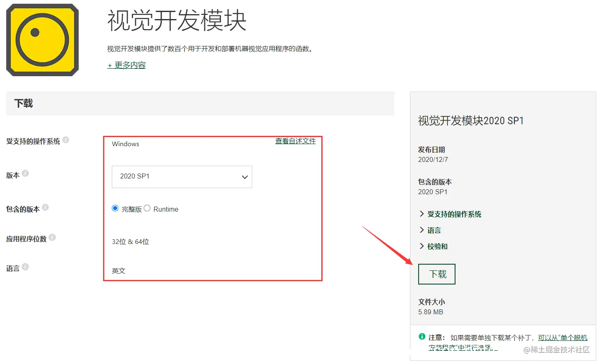The image size is (600, 364).
Task: Click info icon next to 包含的版本 label
Action: coord(46,207)
